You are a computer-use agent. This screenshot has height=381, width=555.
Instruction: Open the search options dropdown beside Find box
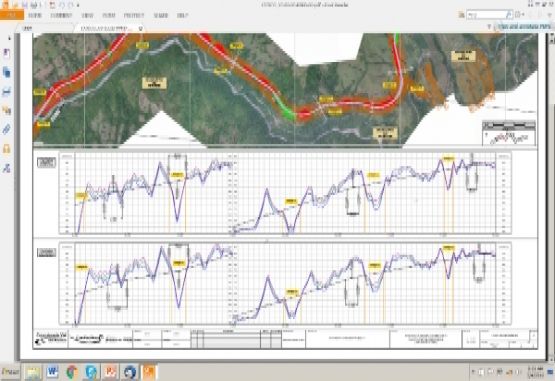520,15
